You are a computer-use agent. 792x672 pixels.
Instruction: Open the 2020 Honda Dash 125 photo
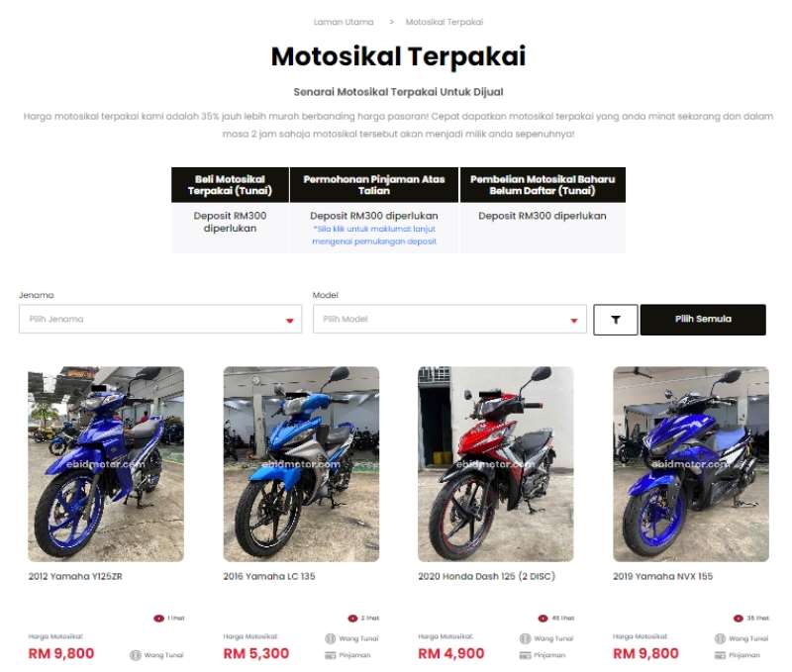(496, 464)
